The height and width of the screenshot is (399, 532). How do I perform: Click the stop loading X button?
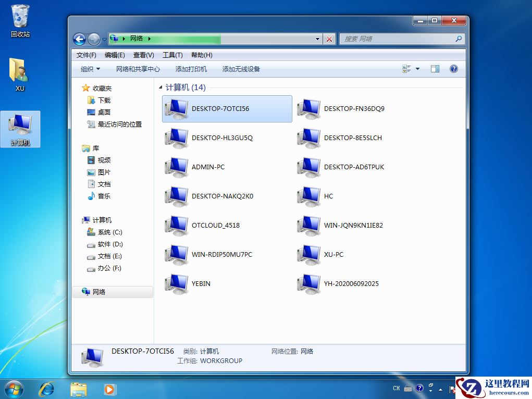point(329,39)
